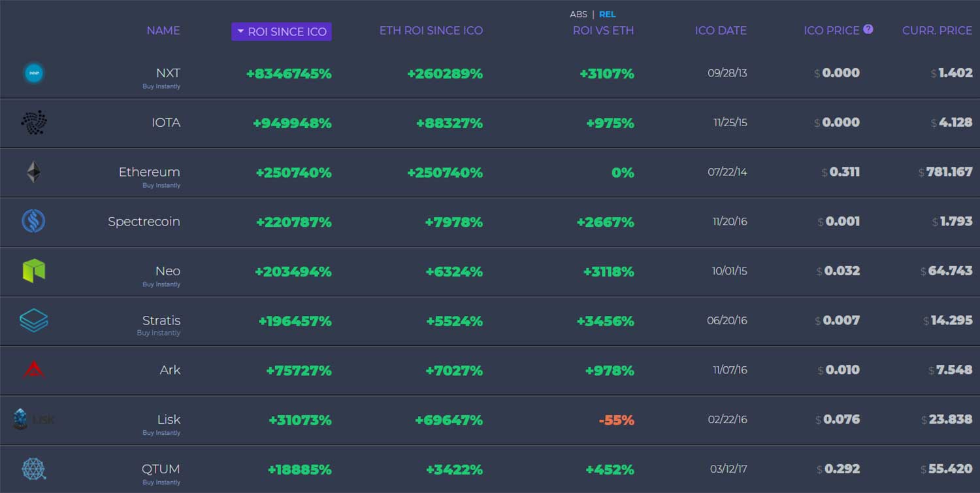Click the green Neo logo icon

click(33, 271)
